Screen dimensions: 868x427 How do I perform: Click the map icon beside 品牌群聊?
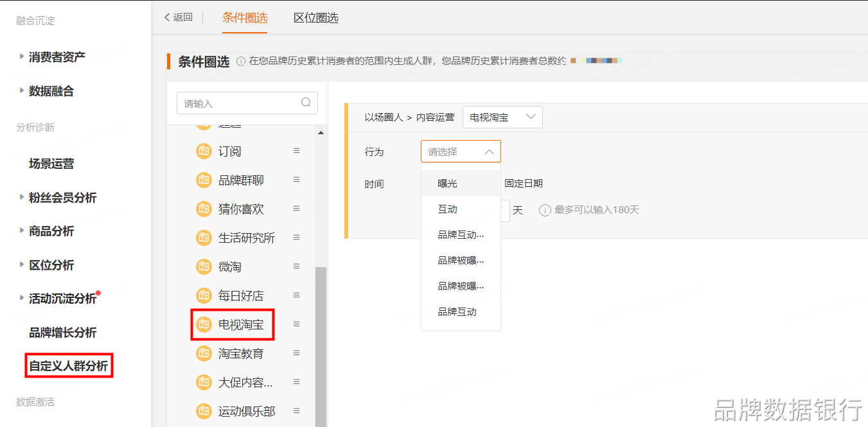(204, 180)
